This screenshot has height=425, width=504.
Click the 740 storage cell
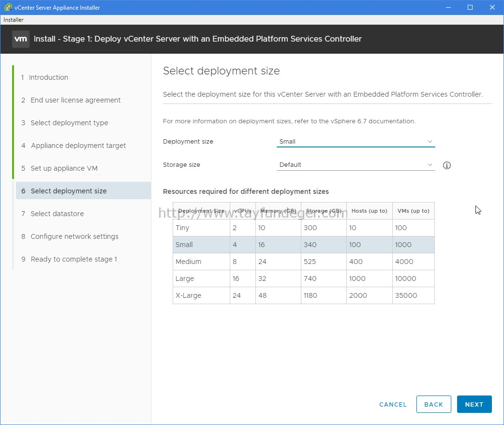324,278
